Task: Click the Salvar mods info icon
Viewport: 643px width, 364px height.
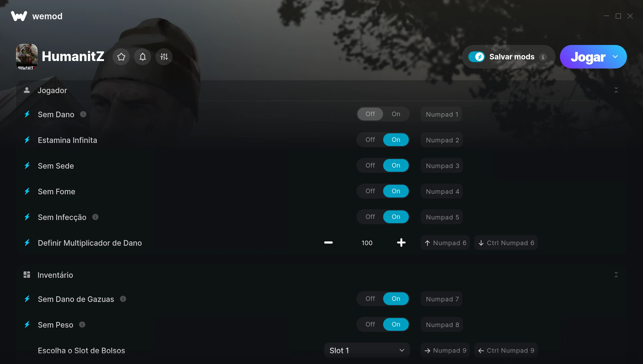Action: click(543, 57)
